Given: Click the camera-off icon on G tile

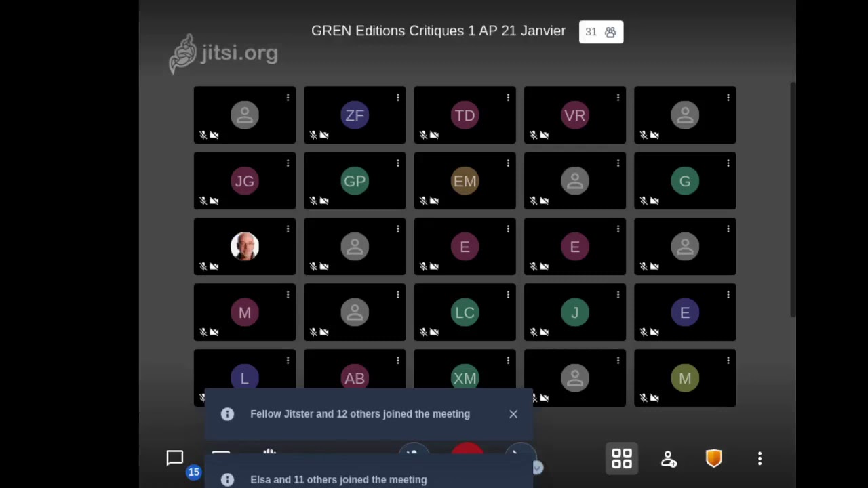Looking at the screenshot, I should pyautogui.click(x=654, y=201).
